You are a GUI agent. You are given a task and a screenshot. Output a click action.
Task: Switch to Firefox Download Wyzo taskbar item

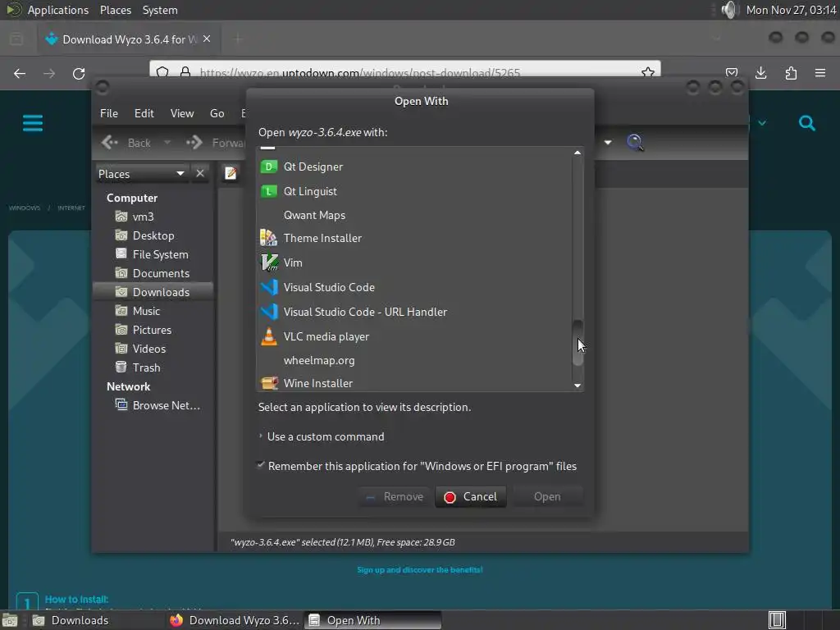click(234, 620)
